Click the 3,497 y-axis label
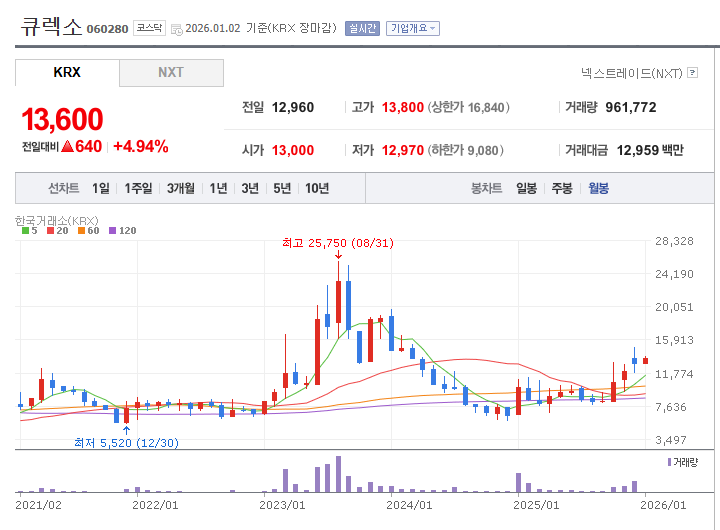 [x=671, y=440]
